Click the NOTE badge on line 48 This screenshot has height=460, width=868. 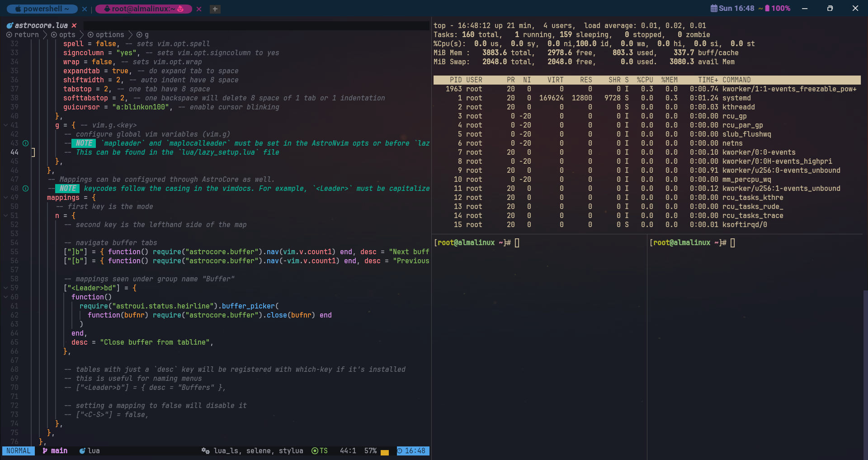[67, 188]
